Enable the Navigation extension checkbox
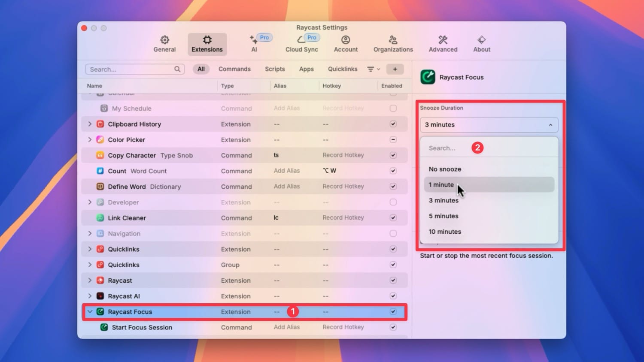Image resolution: width=644 pixels, height=362 pixels. coord(393,234)
